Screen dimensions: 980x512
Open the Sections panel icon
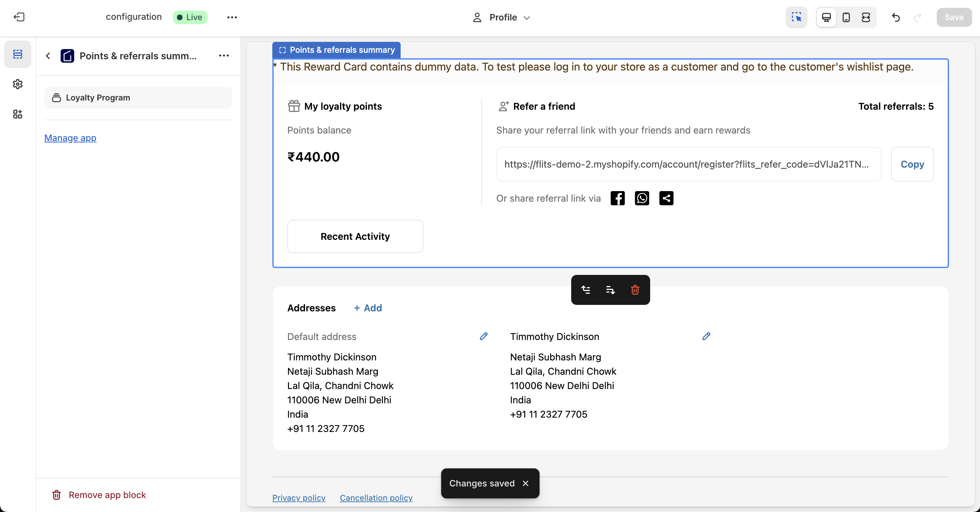pyautogui.click(x=17, y=54)
